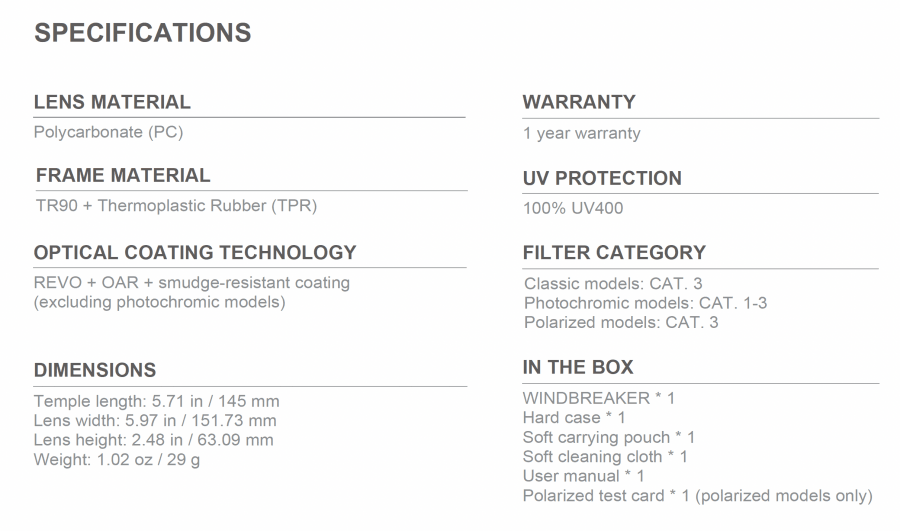Click the DIMENSIONS section heading
The height and width of the screenshot is (531, 900).
pos(95,370)
